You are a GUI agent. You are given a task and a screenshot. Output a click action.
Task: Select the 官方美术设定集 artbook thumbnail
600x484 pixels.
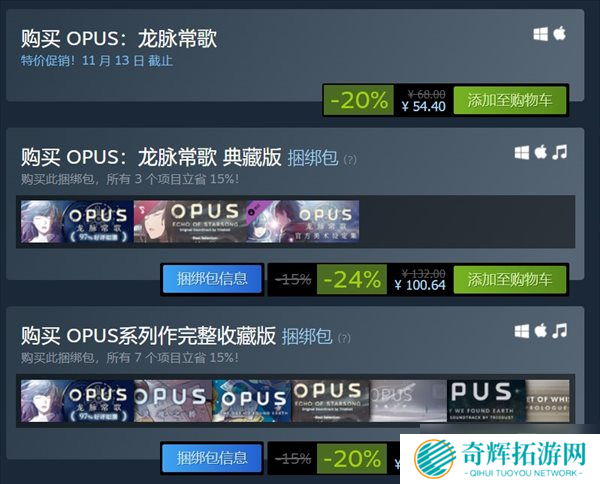pyautogui.click(x=303, y=221)
